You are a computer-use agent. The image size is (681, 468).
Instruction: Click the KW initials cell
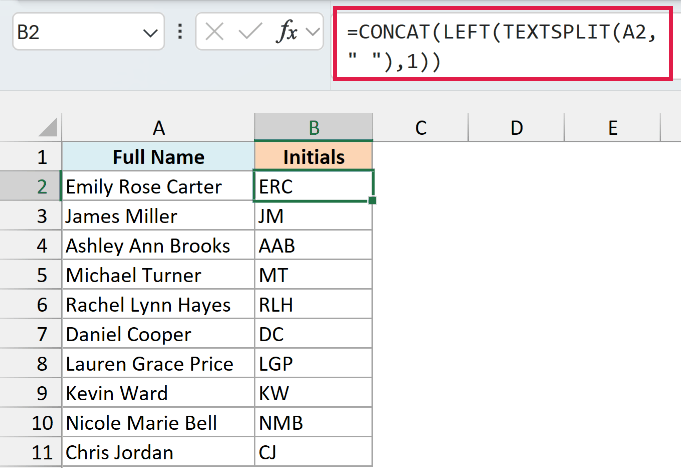point(314,393)
